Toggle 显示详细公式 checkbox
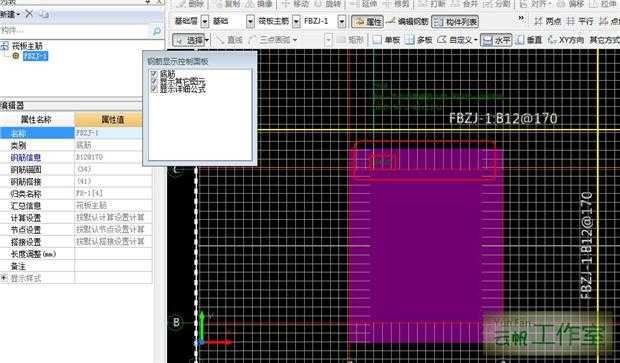Image resolution: width=620 pixels, height=363 pixels. 154,89
